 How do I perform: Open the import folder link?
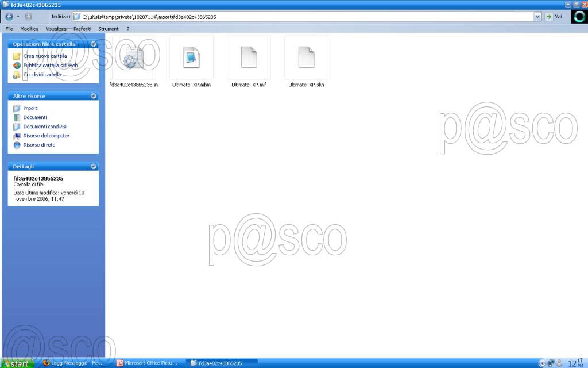coord(30,108)
